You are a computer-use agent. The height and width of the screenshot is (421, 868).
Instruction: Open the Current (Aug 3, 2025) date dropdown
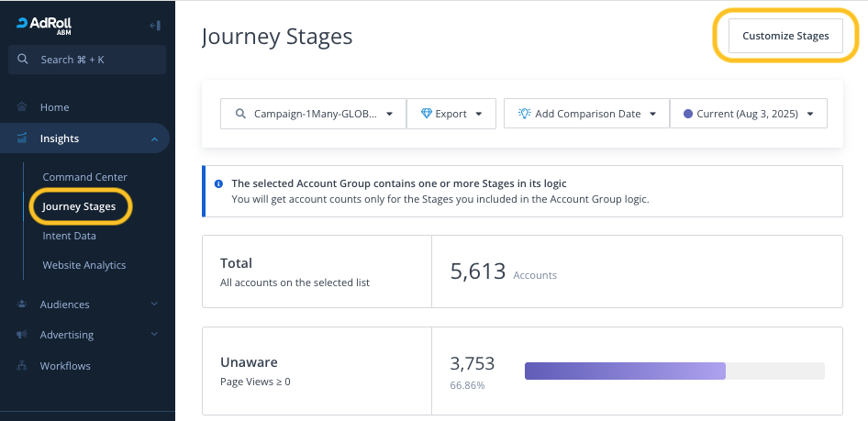pyautogui.click(x=749, y=114)
